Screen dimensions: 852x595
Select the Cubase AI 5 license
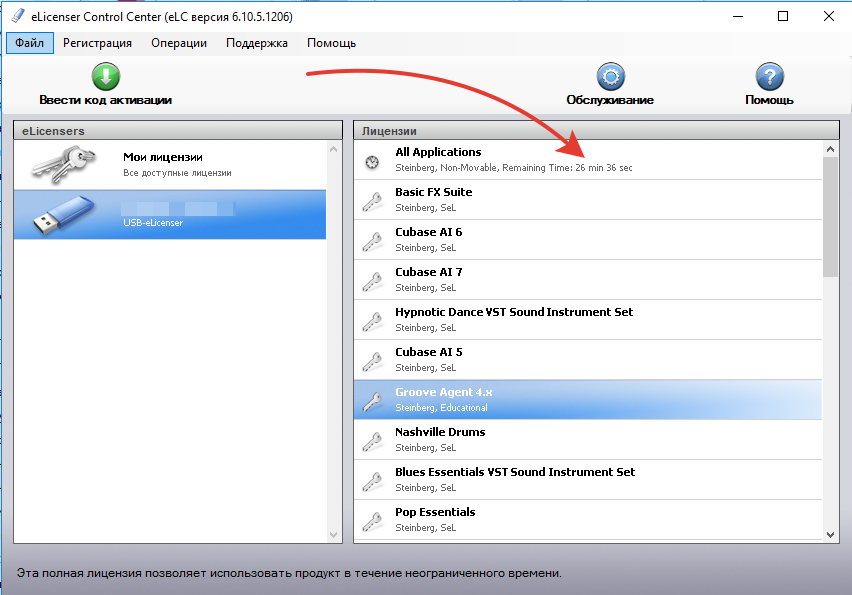tap(587, 360)
